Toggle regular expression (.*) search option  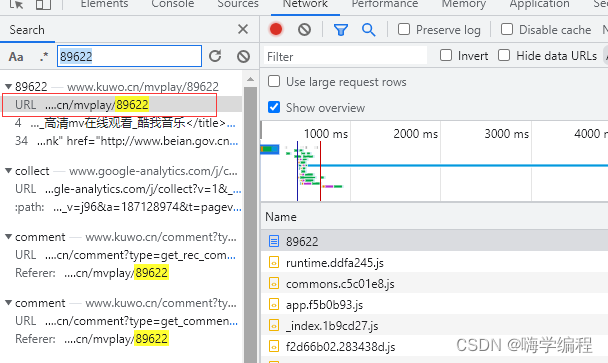(x=43, y=57)
